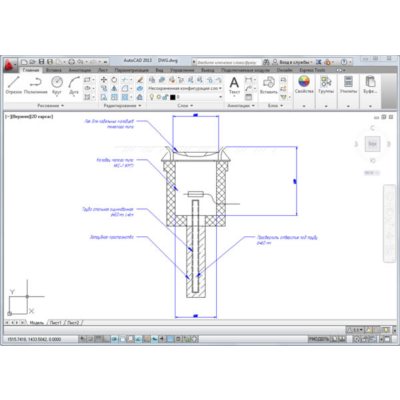Open the clipboard (Буфе...) panel icon
Viewport: 400px width, 400px height.
370,85
